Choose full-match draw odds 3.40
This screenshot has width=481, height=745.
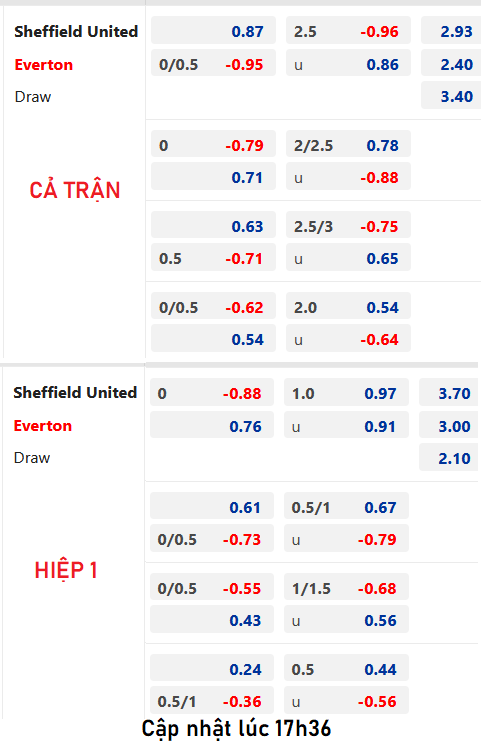pyautogui.click(x=451, y=96)
